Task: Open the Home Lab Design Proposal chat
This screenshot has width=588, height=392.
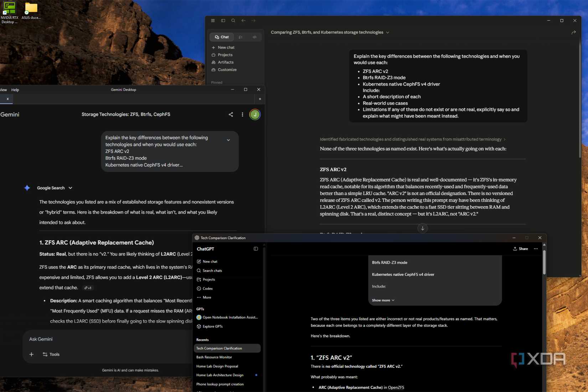Action: point(217,366)
